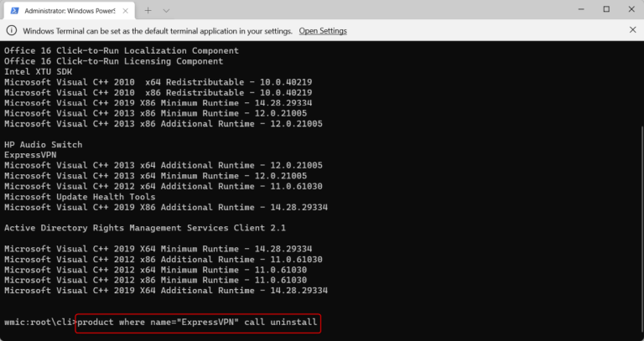Click the Intel XTU SDK line
The image size is (644, 341).
39,71
